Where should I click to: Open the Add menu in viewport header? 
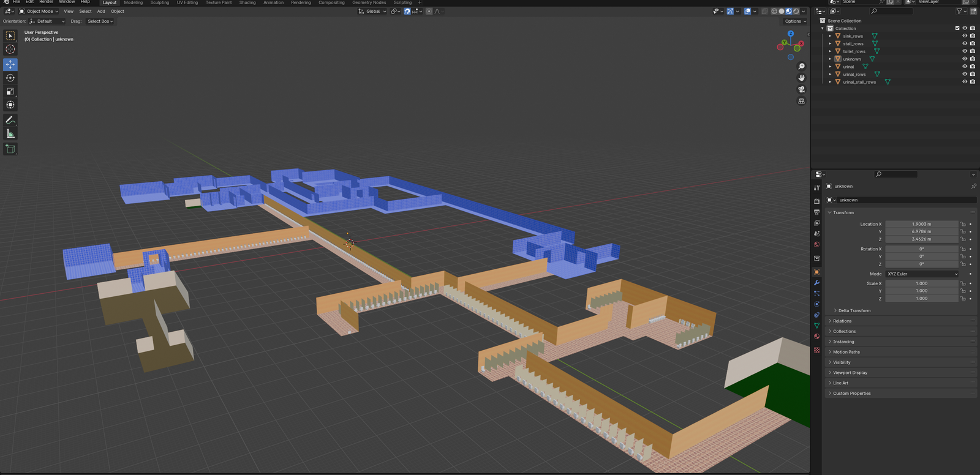pyautogui.click(x=101, y=12)
